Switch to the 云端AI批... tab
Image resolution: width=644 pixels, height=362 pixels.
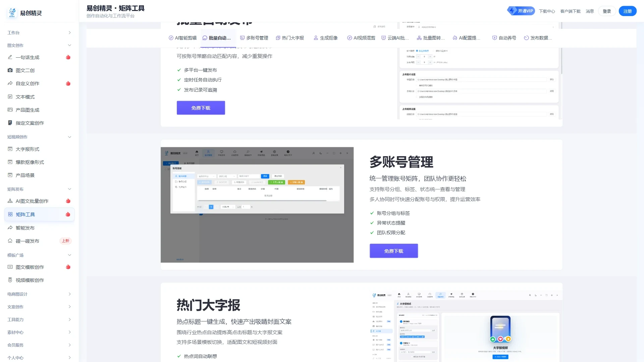tap(395, 38)
